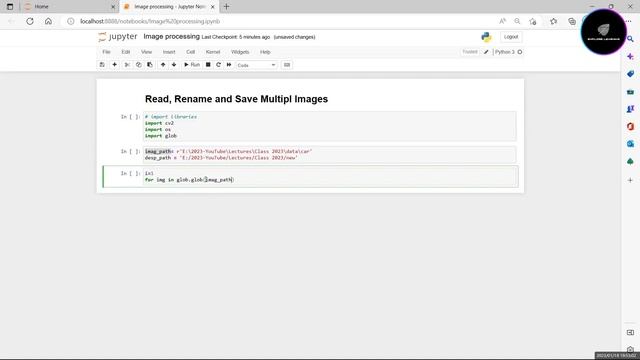View site information icon
640x360 pixels.
tap(71, 21)
